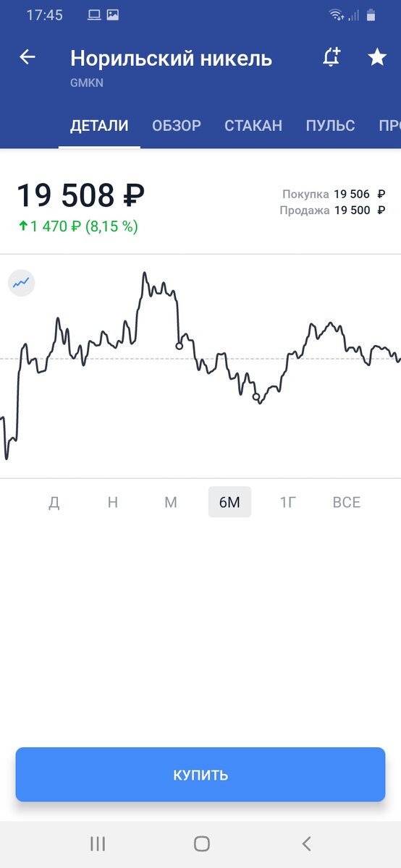Tap the back arrow icon
The image size is (401, 868).
[x=28, y=57]
